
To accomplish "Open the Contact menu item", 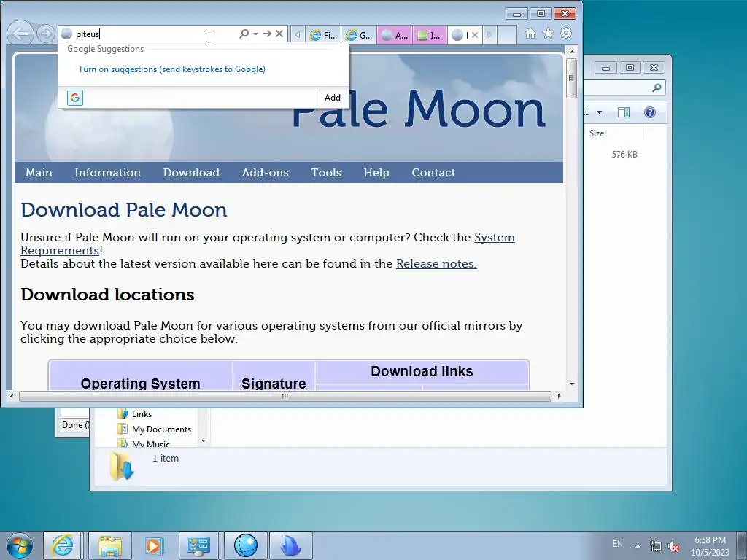I will coord(433,172).
